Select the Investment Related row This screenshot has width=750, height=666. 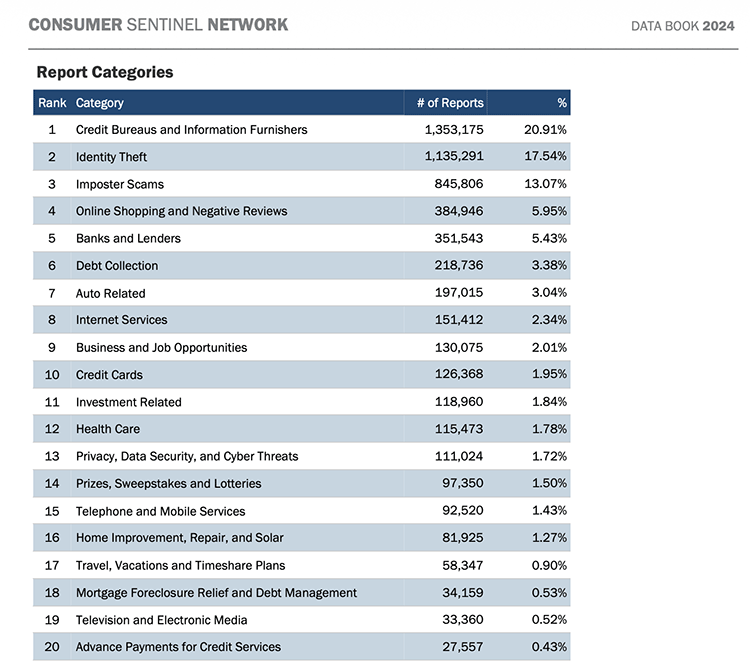128,402
